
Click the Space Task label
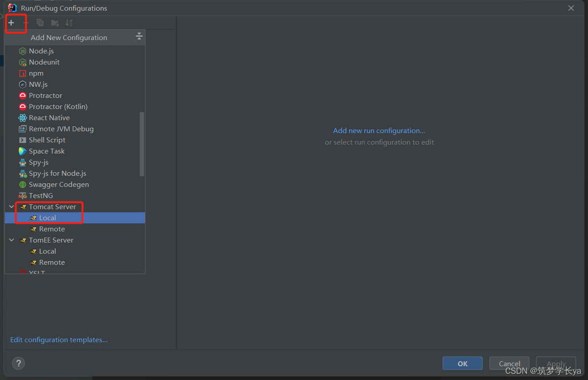tap(47, 151)
